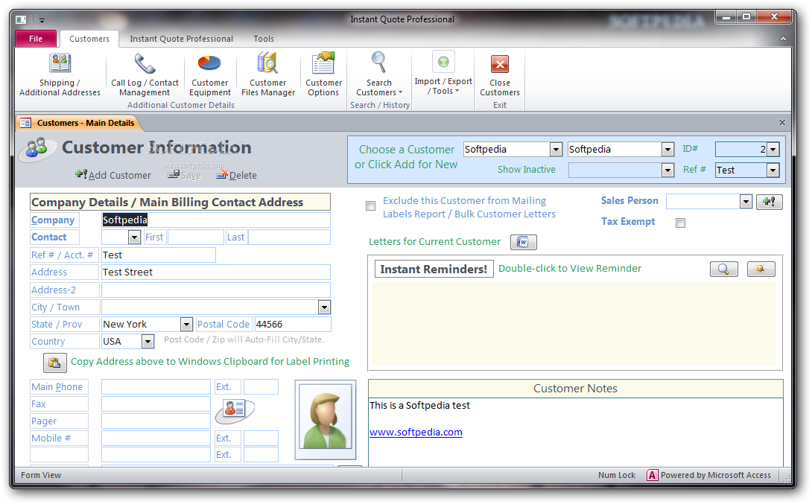Click reminders search magnifier button
Viewport: 812px width, 504px height.
click(x=723, y=269)
